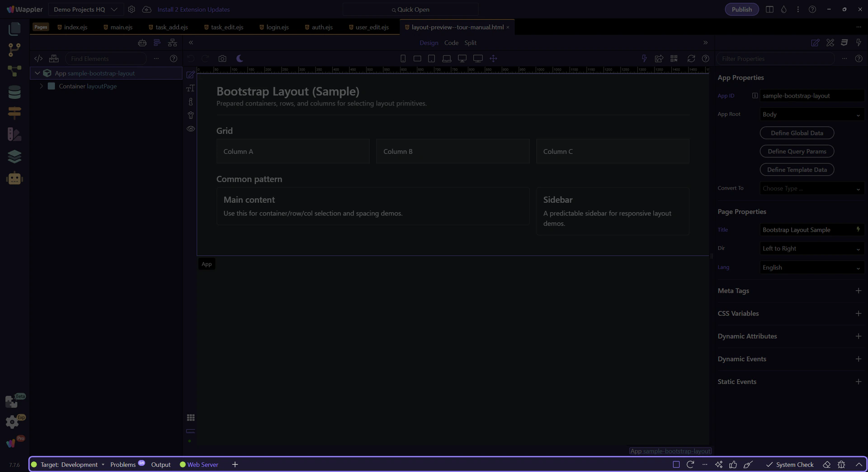Toggle code view in the elements panel
Screen dimensions: 868x472
pyautogui.click(x=38, y=59)
